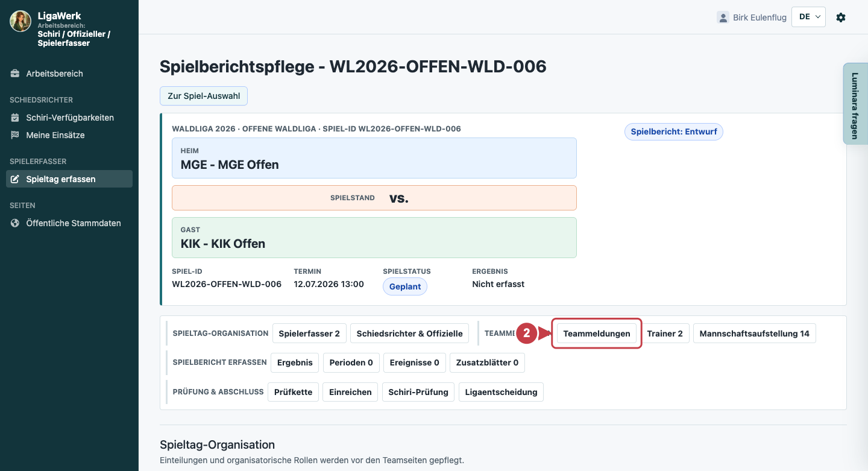Open Schiedsrichter & Offizielle section
The height and width of the screenshot is (471, 868).
click(410, 333)
